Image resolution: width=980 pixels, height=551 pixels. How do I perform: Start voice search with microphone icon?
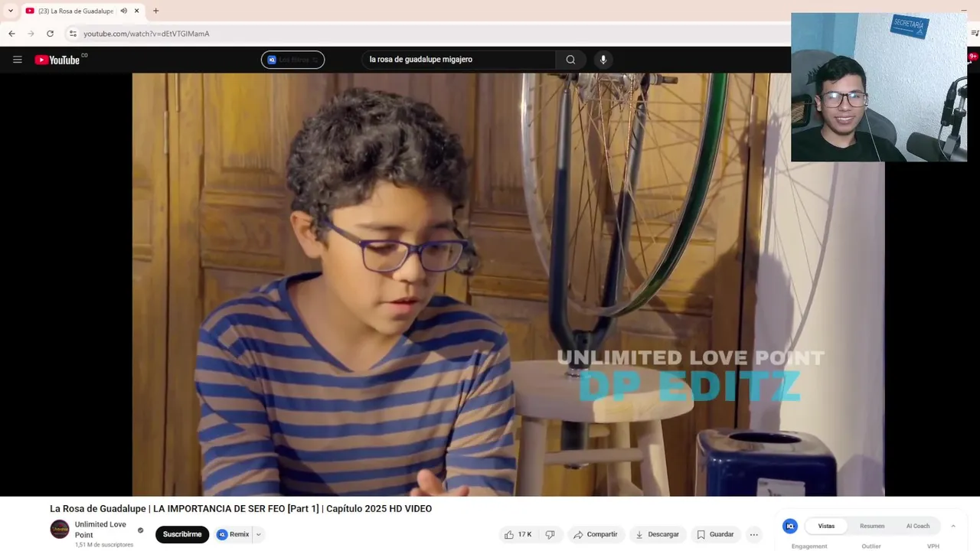(603, 60)
